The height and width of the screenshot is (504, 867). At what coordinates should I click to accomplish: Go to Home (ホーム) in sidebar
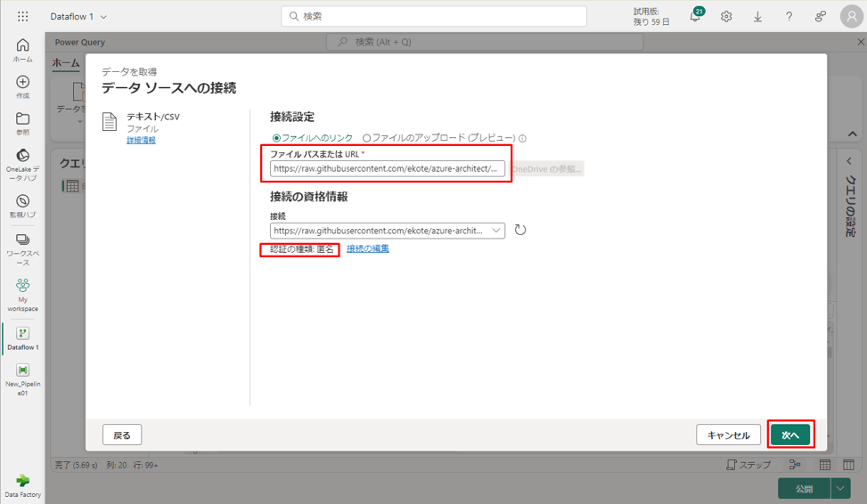click(x=22, y=50)
